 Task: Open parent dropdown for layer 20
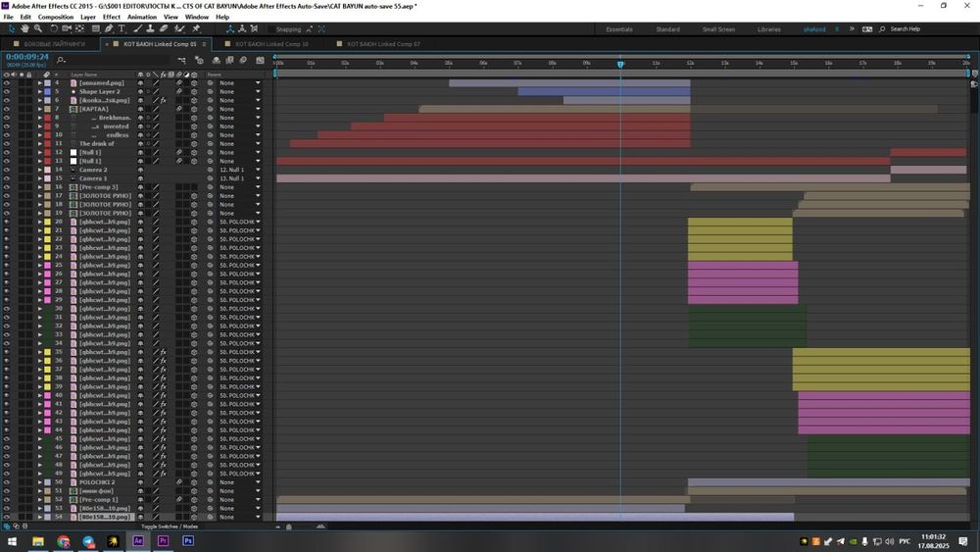240,222
